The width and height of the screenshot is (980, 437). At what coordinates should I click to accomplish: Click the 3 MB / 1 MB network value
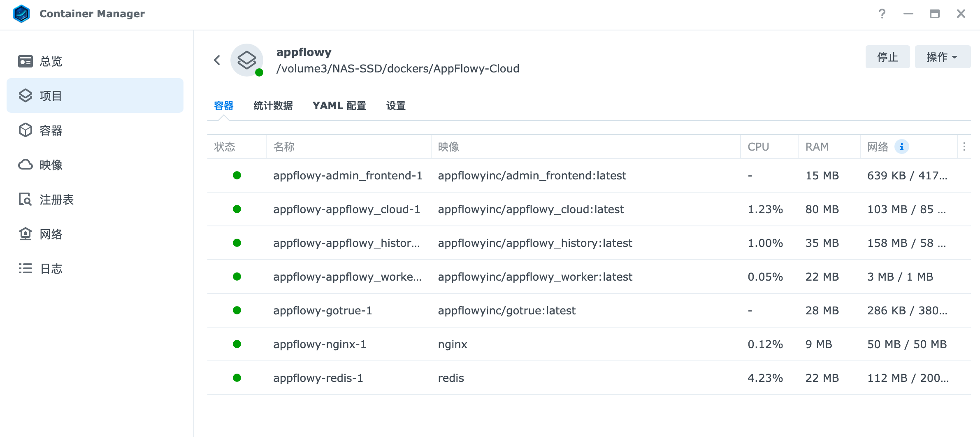point(900,277)
